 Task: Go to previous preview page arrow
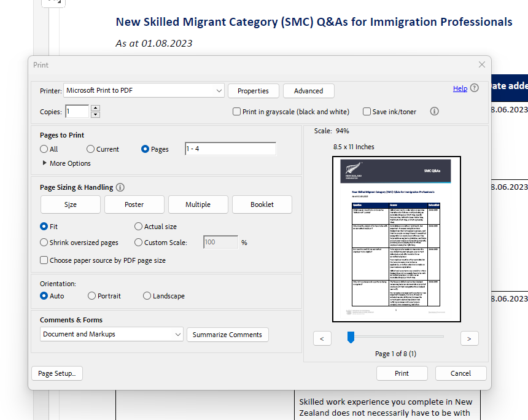(322, 338)
